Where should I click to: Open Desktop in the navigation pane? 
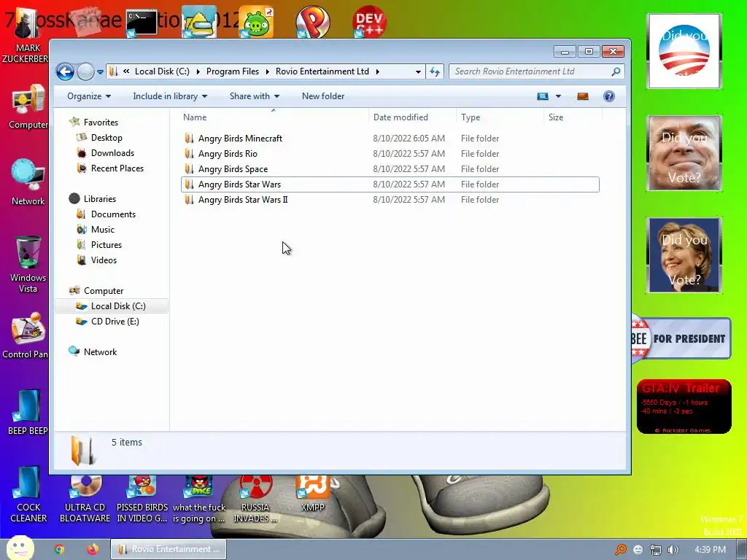pyautogui.click(x=107, y=138)
